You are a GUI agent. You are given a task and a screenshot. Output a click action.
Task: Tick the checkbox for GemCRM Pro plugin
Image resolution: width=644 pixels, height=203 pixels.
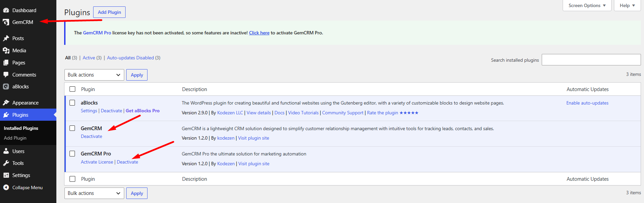pyautogui.click(x=72, y=153)
